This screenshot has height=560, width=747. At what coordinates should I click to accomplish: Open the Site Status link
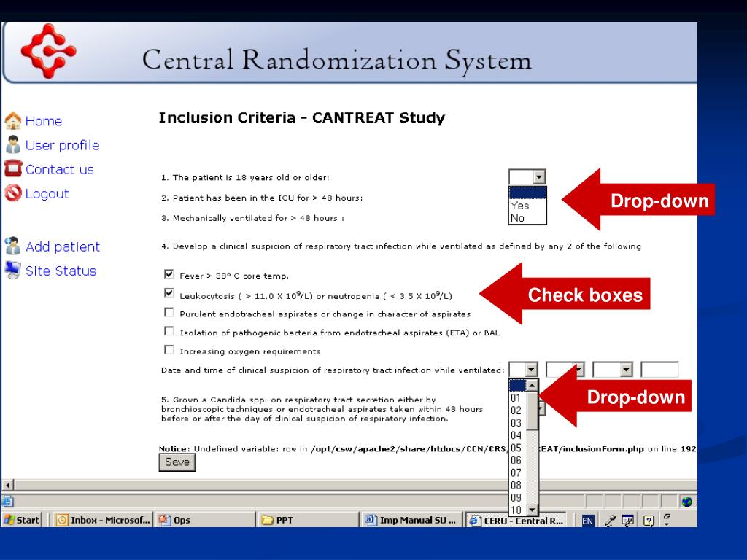pos(61,271)
